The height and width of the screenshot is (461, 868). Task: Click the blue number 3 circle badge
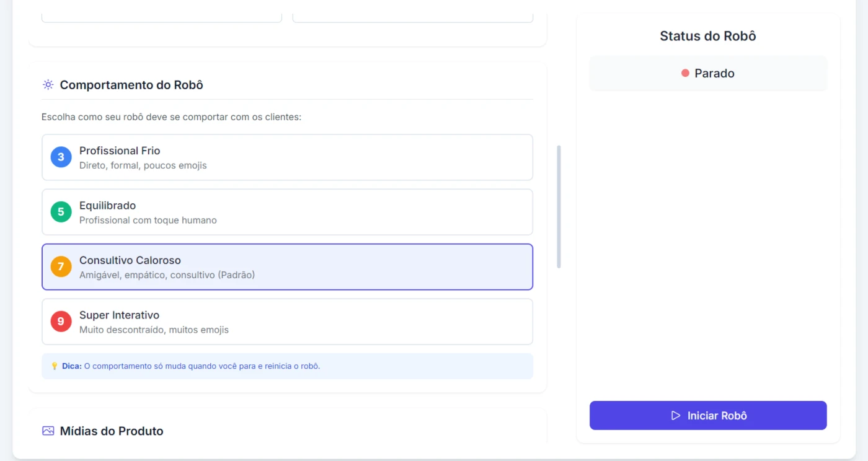coord(61,157)
